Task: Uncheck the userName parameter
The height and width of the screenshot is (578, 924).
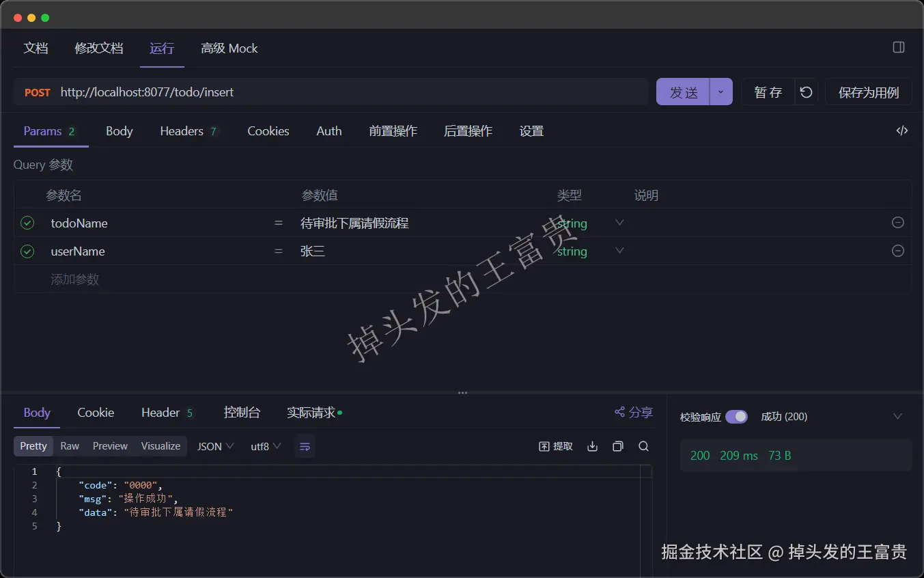Action: coord(27,251)
